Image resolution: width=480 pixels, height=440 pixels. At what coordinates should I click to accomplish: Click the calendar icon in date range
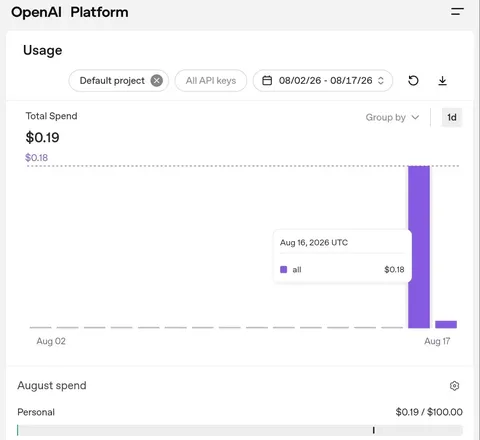[267, 81]
